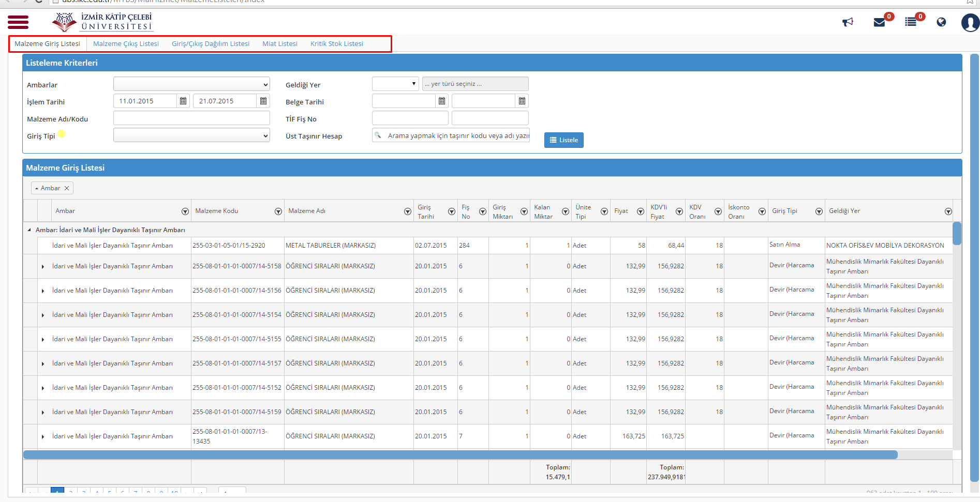Viewport: 980px width, 502px height.
Task: Expand row with code 14-5158
Action: (43, 267)
